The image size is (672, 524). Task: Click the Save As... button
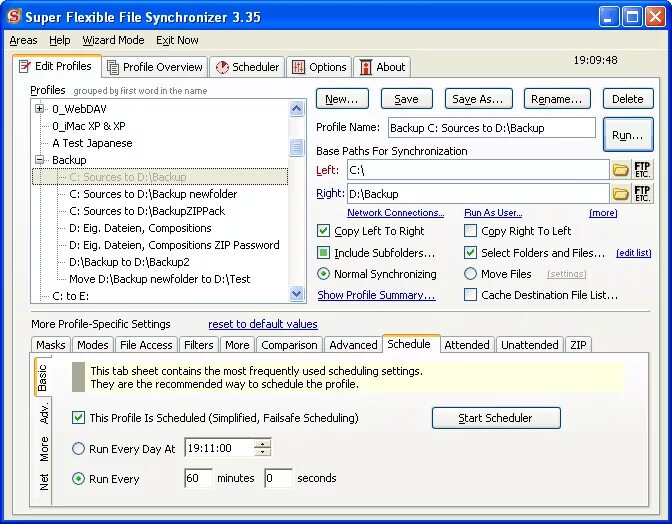coord(478,99)
